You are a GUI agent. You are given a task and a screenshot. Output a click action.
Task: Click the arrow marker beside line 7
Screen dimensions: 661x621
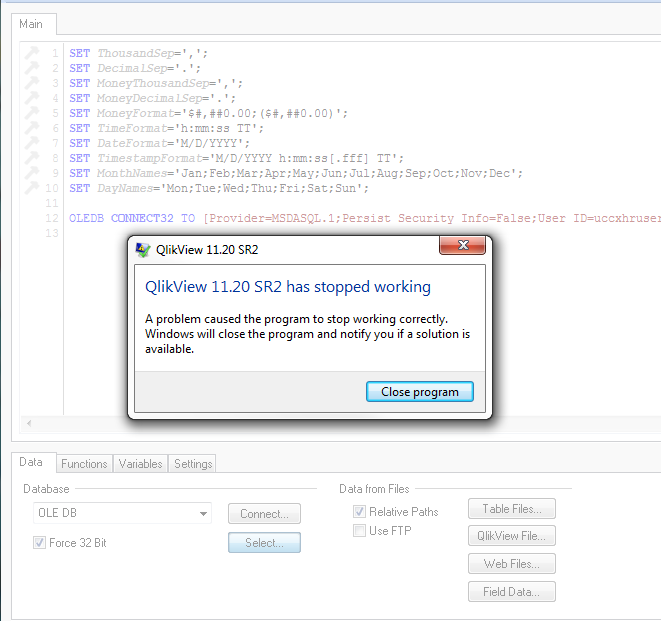[32, 142]
